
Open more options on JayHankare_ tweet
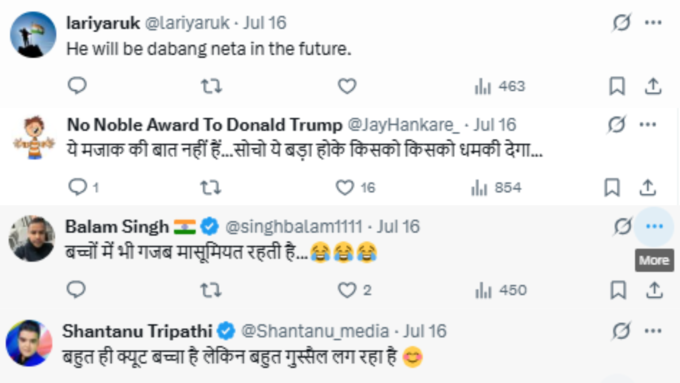[647, 124]
